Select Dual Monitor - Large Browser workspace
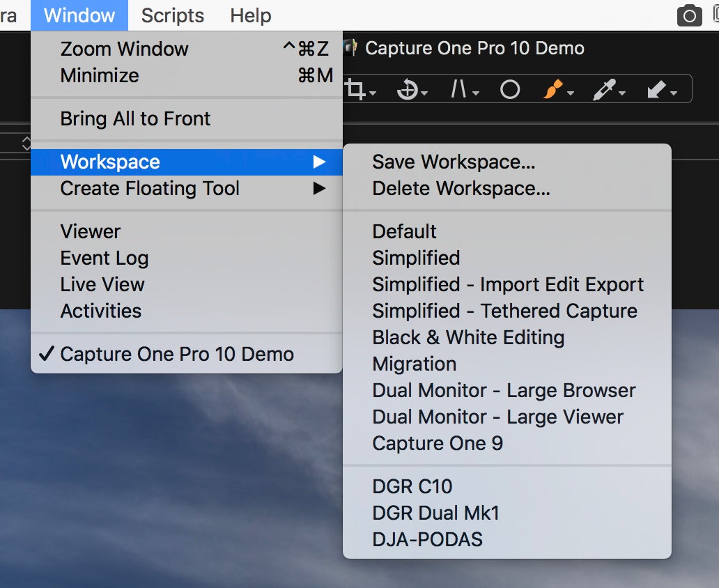Viewport: 719px width, 588px height. point(507,392)
